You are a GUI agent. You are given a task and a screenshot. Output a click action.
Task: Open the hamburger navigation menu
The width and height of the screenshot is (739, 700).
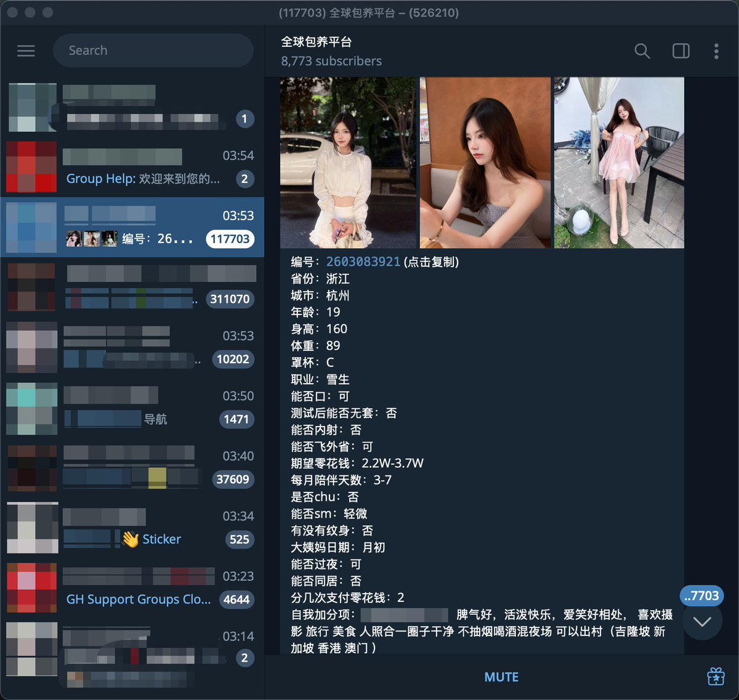click(x=26, y=51)
